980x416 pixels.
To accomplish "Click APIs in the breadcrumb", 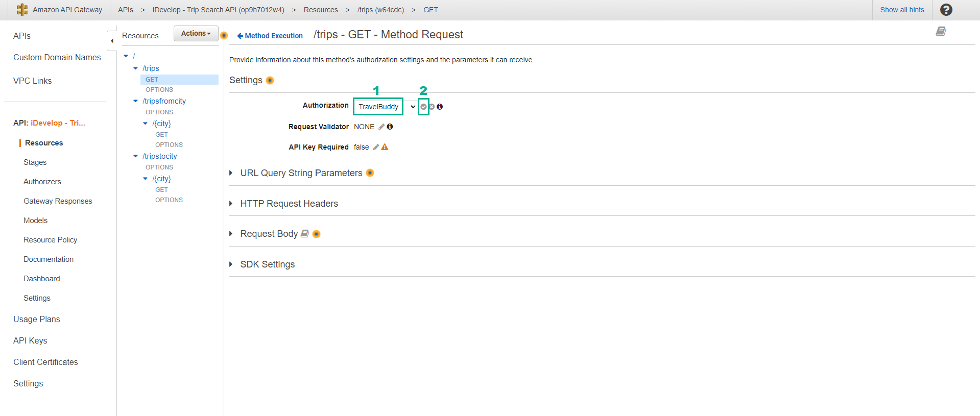I will (126, 10).
